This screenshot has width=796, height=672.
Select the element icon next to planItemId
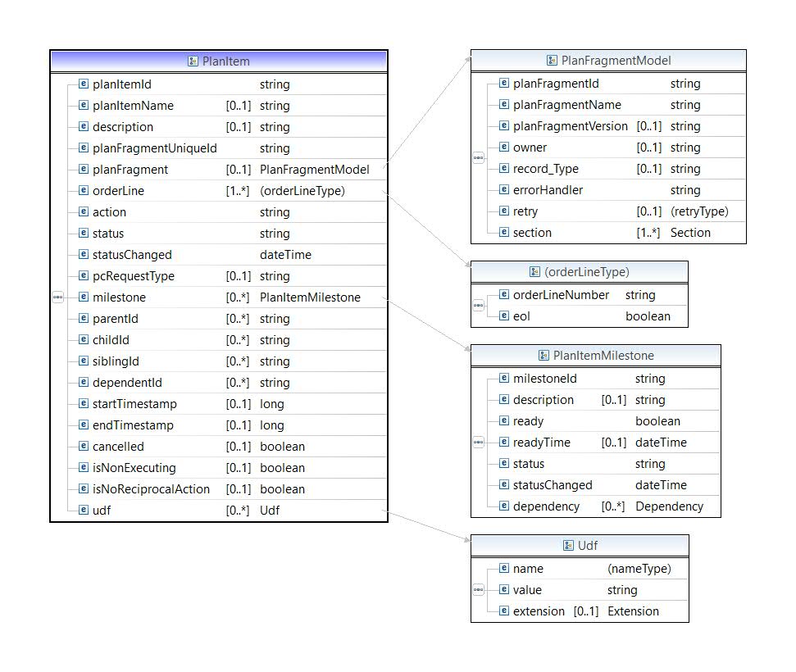[x=84, y=84]
